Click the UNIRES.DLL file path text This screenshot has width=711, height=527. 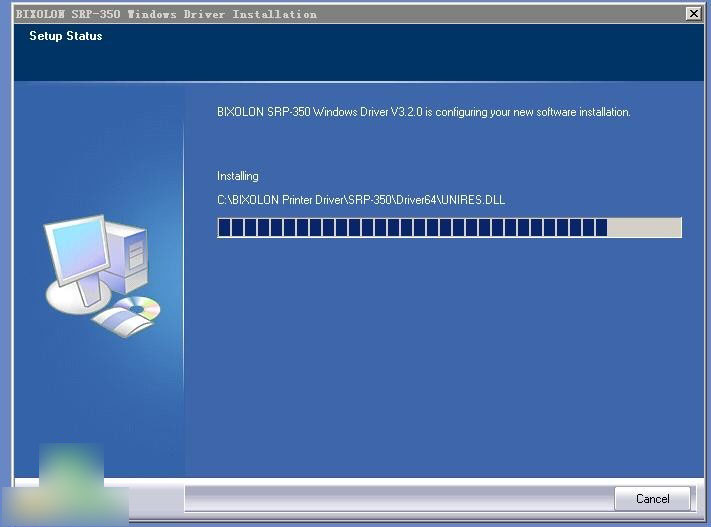pyautogui.click(x=361, y=200)
